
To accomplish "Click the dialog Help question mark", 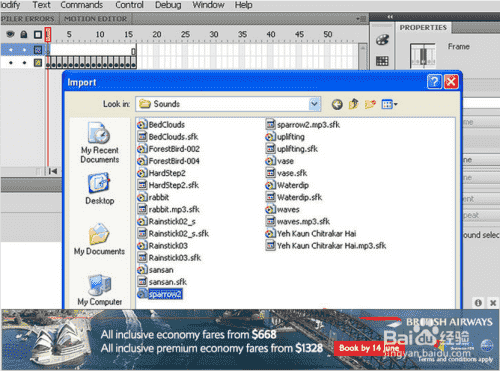I will (x=434, y=82).
